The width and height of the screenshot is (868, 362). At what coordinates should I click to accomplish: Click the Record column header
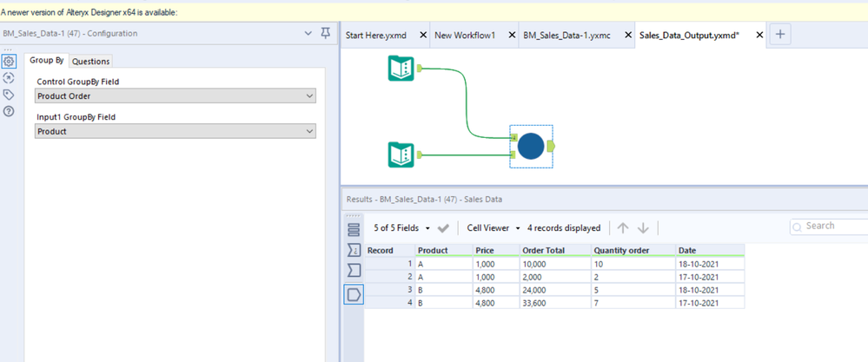click(x=390, y=250)
